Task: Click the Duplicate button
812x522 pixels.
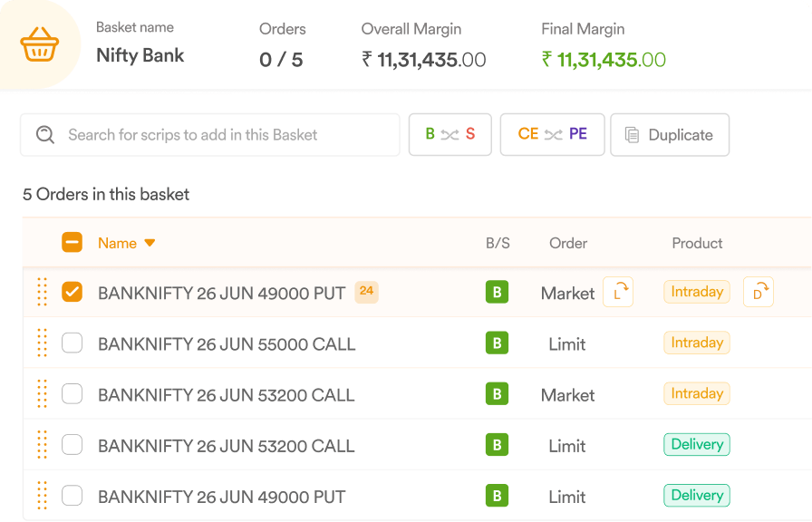Action: (x=670, y=135)
